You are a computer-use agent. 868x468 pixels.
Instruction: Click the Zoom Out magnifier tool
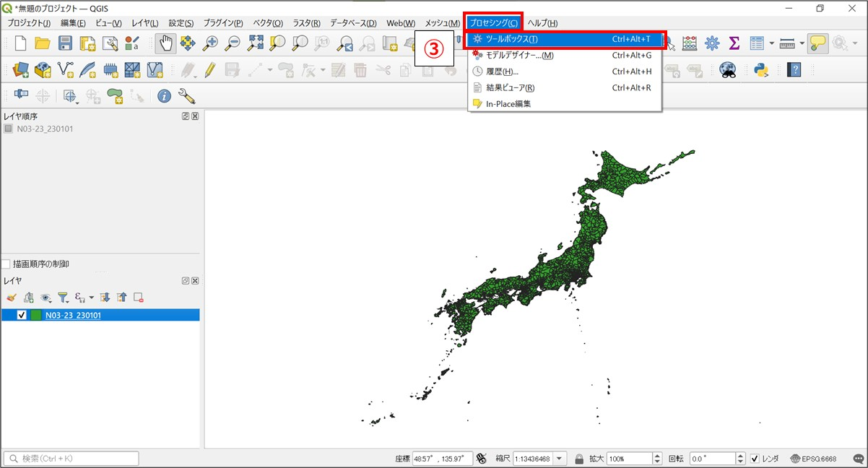click(233, 43)
